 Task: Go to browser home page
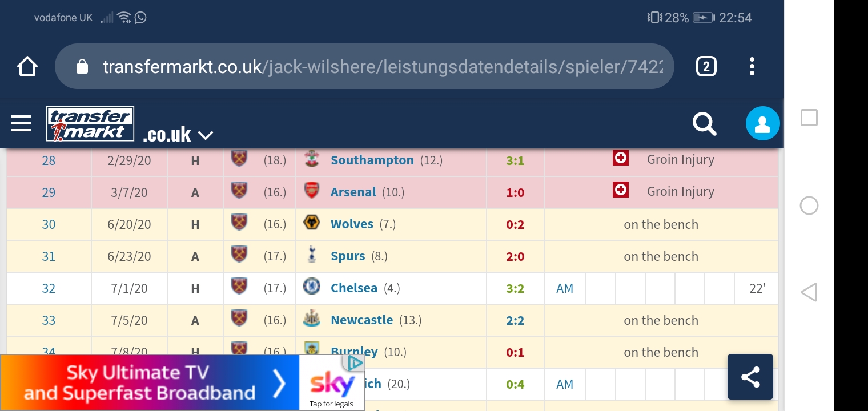click(x=27, y=67)
